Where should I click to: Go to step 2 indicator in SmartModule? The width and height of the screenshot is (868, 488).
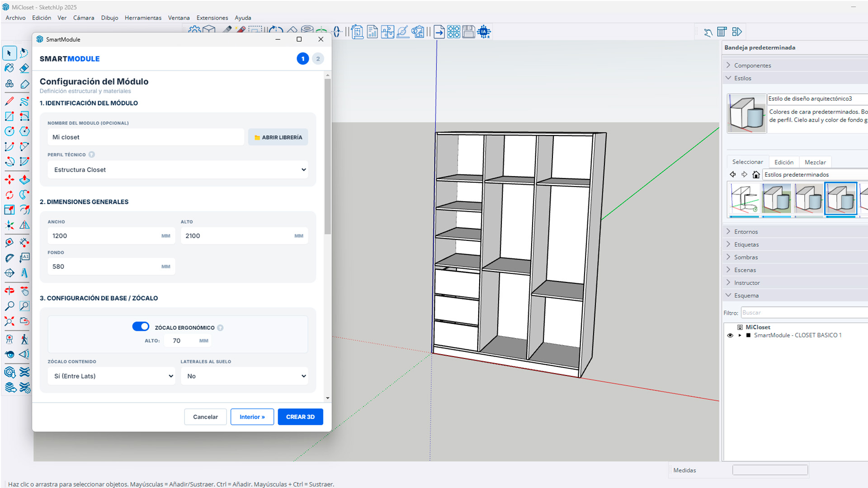tap(318, 59)
